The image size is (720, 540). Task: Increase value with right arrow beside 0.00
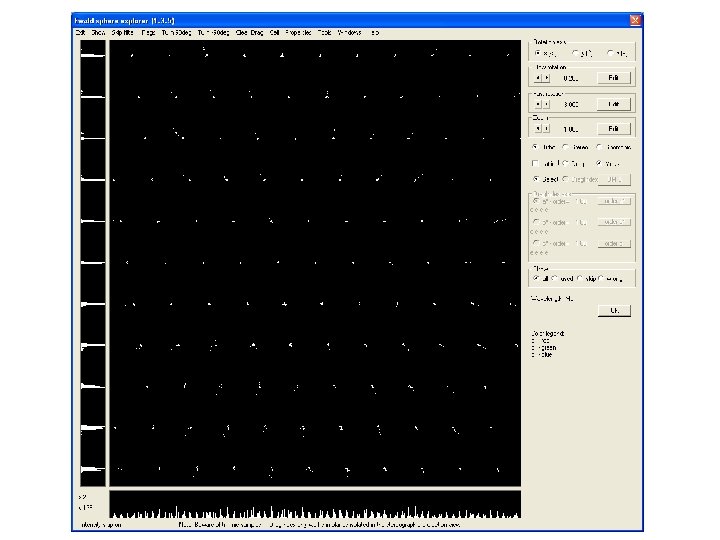coord(546,78)
